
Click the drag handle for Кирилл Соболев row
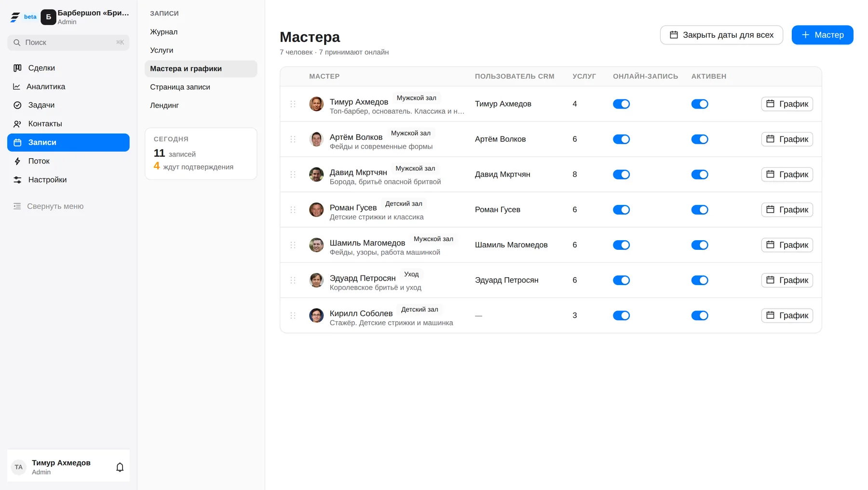click(293, 315)
